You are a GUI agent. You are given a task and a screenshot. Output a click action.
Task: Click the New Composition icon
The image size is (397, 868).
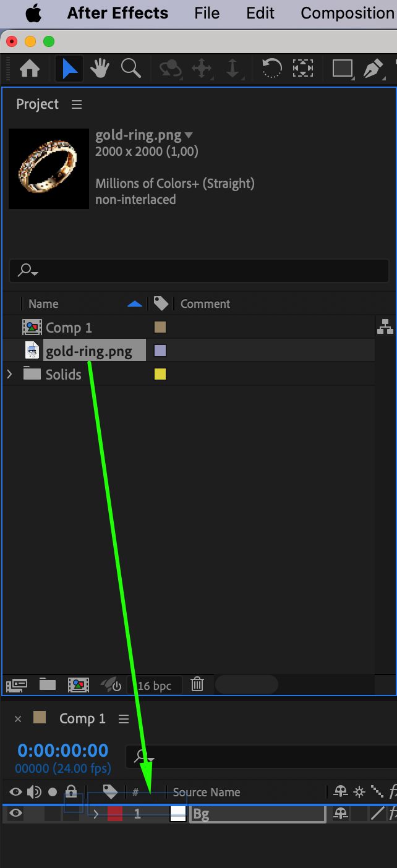(79, 684)
